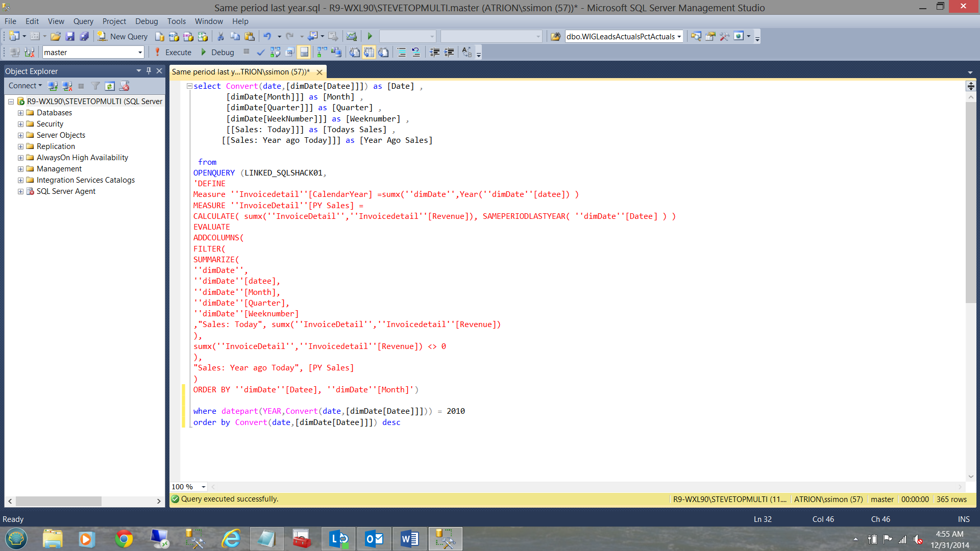The image size is (980, 551).
Task: Toggle Include Actual Execution Plan button
Action: coord(322,52)
